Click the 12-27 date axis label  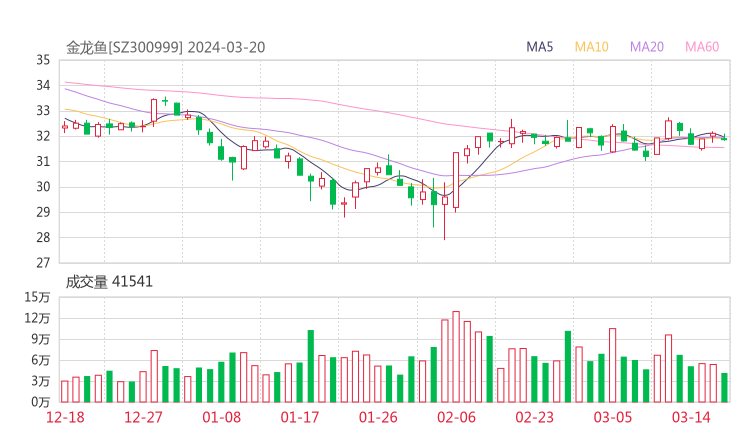[143, 417]
